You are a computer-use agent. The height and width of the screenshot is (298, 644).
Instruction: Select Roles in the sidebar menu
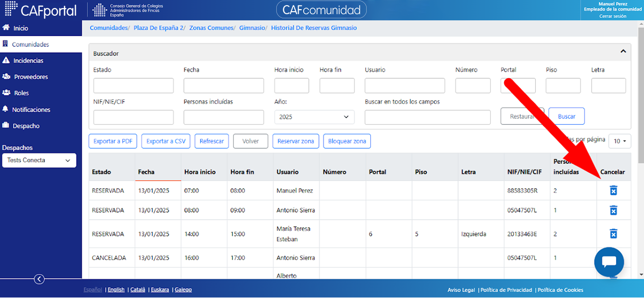pyautogui.click(x=21, y=93)
